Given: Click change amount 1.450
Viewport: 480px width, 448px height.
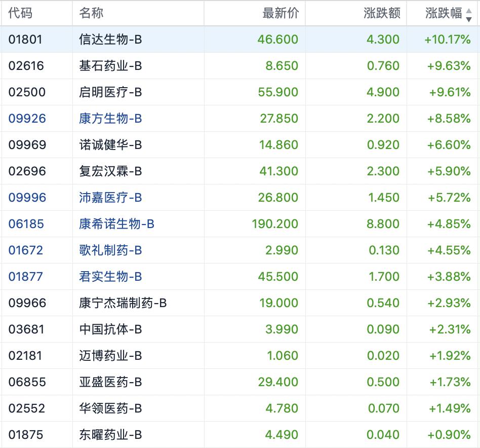Looking at the screenshot, I should pos(384,198).
